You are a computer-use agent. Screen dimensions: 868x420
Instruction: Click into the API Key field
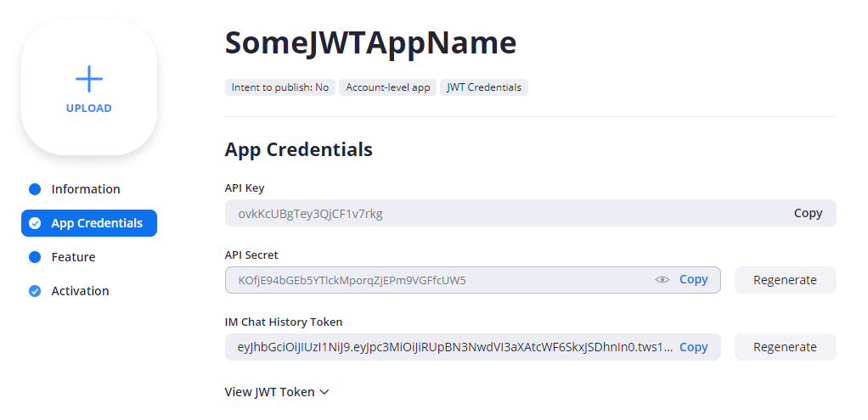pos(530,213)
